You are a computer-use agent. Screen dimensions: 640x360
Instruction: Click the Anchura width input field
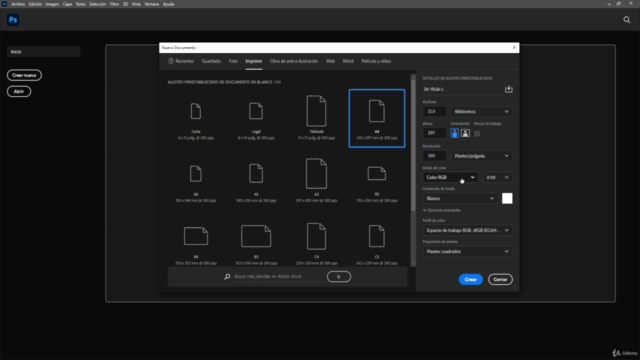pyautogui.click(x=434, y=111)
